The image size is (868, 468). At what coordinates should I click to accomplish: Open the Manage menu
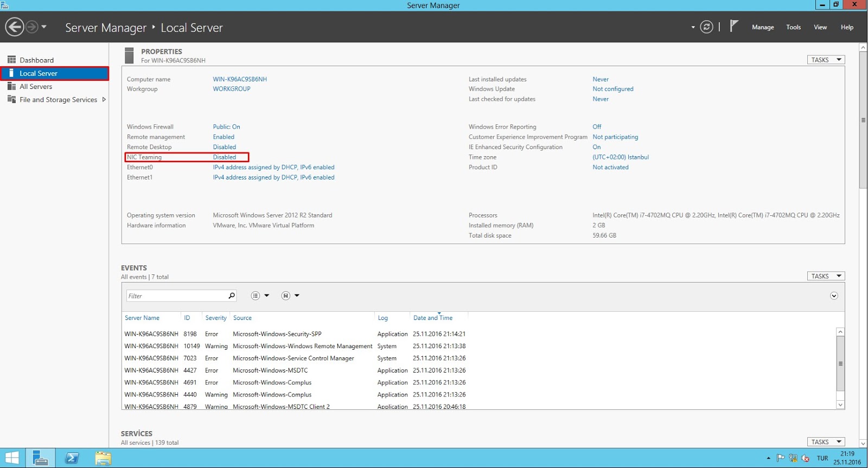click(762, 27)
